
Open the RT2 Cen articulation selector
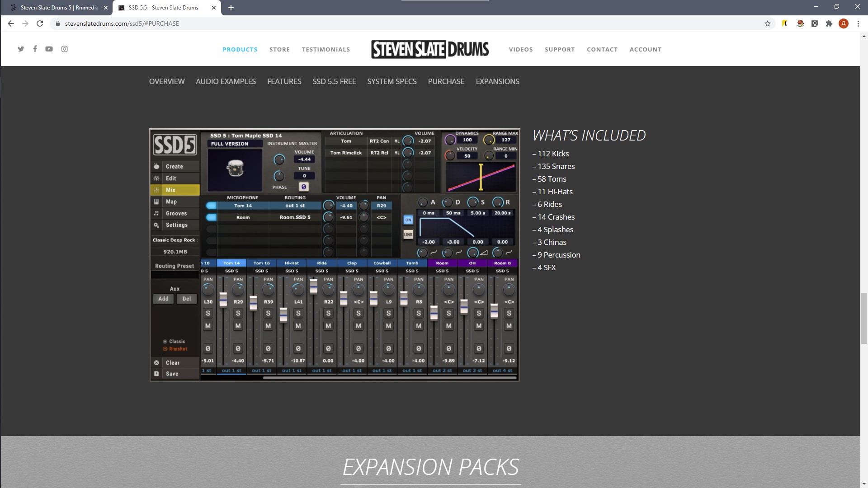click(x=379, y=141)
